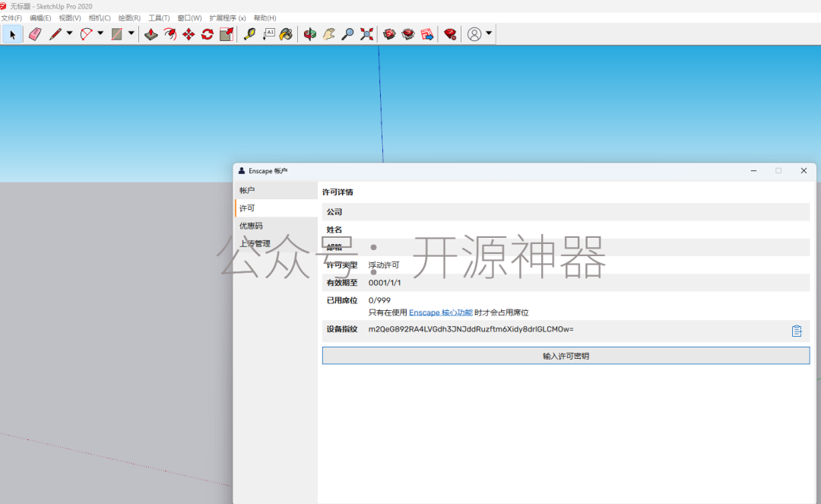This screenshot has height=504, width=821.
Task: Open the 视图(V) menu
Action: pos(70,17)
